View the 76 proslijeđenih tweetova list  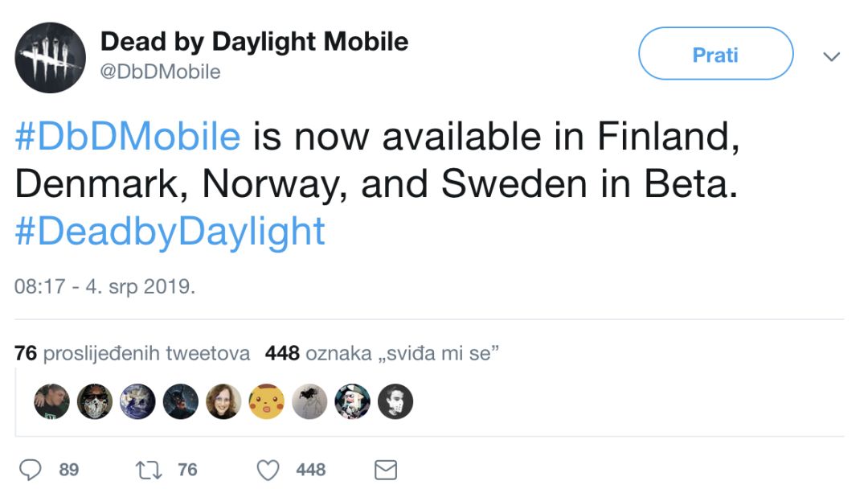[x=133, y=353]
